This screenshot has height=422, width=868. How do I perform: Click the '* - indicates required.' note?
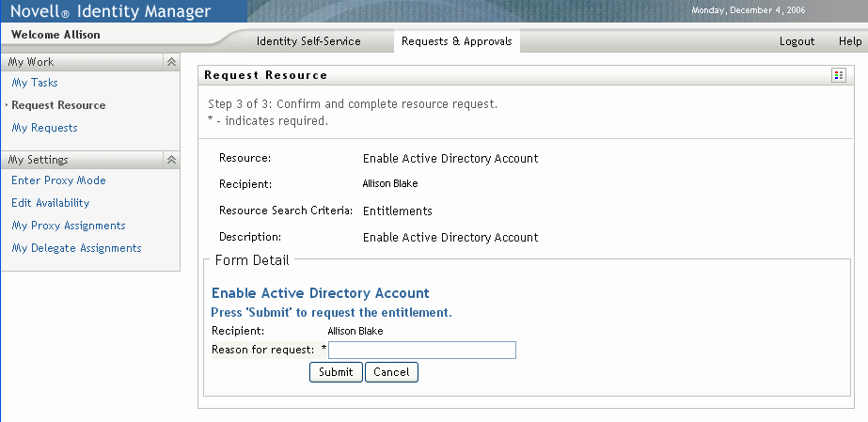click(x=268, y=121)
